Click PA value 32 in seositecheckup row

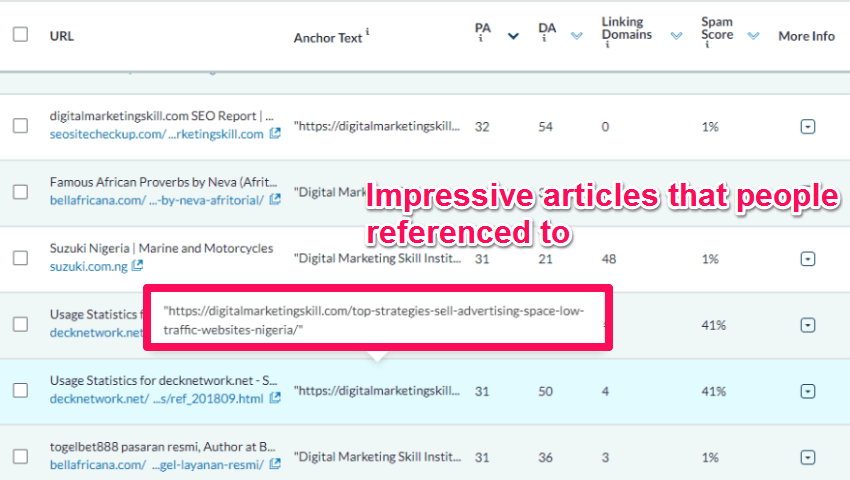click(482, 126)
